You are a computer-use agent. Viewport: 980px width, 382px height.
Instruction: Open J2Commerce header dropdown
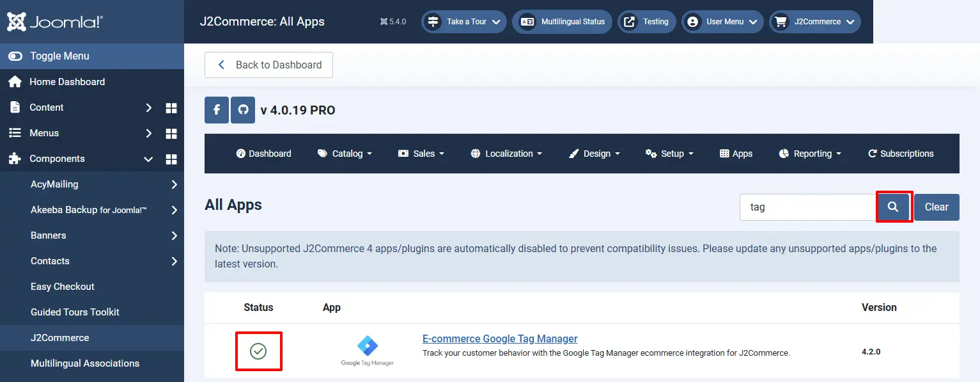pyautogui.click(x=815, y=22)
